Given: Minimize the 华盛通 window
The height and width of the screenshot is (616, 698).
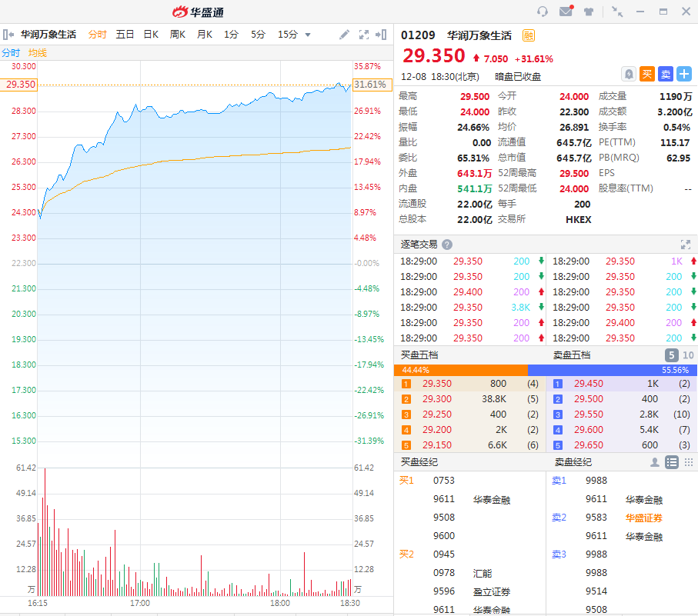Looking at the screenshot, I should (x=640, y=12).
